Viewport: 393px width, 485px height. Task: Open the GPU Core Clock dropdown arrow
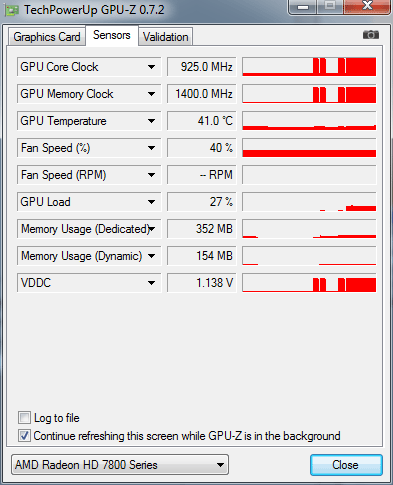(x=151, y=67)
